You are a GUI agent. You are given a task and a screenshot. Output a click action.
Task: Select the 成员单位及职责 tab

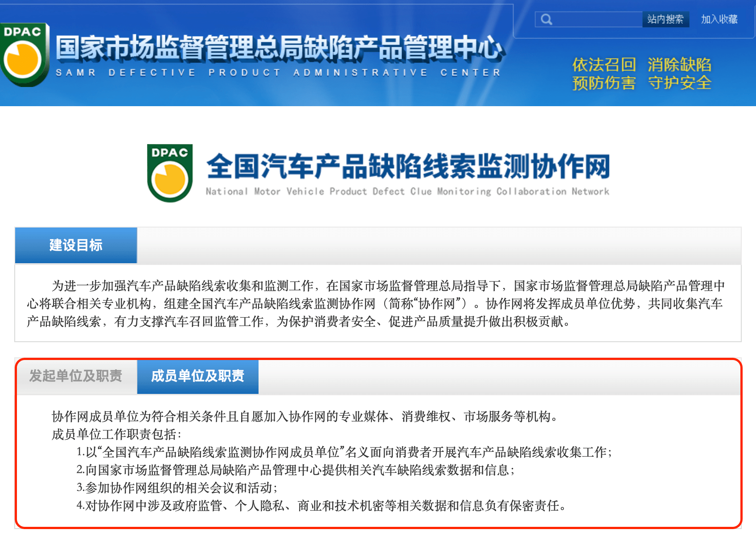coord(197,376)
